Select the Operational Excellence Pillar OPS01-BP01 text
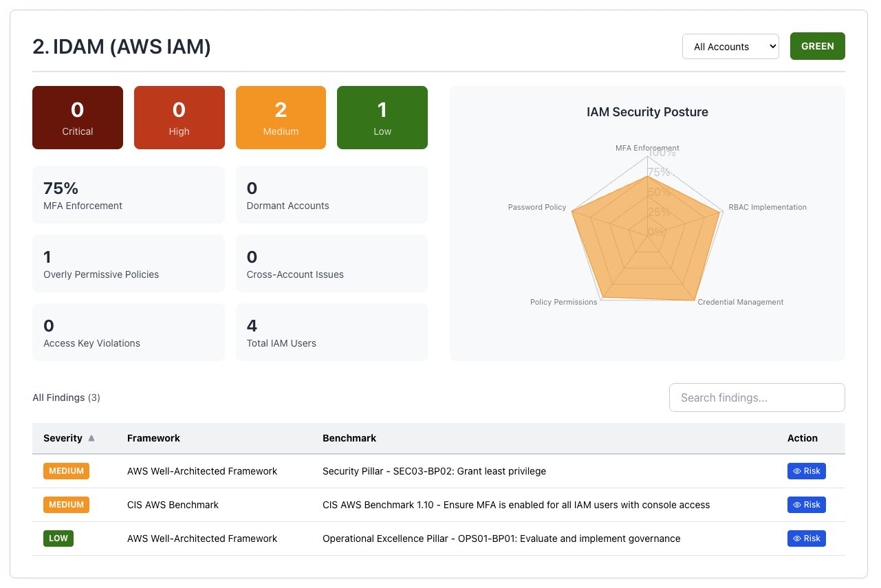 tap(501, 538)
